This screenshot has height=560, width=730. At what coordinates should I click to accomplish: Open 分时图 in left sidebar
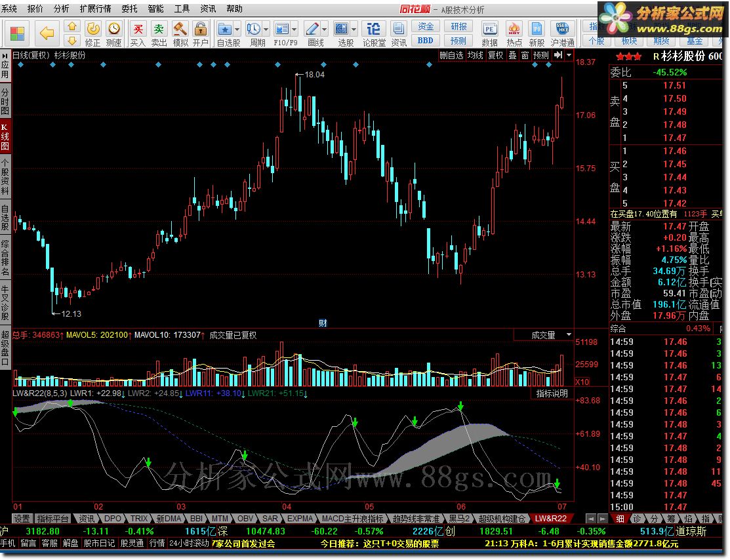pyautogui.click(x=5, y=101)
